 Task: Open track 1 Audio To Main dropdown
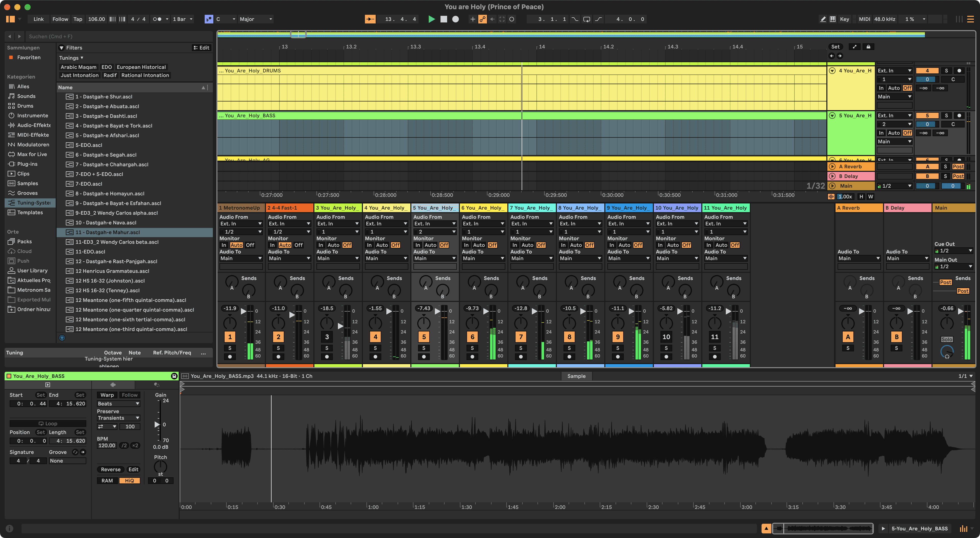(x=241, y=259)
